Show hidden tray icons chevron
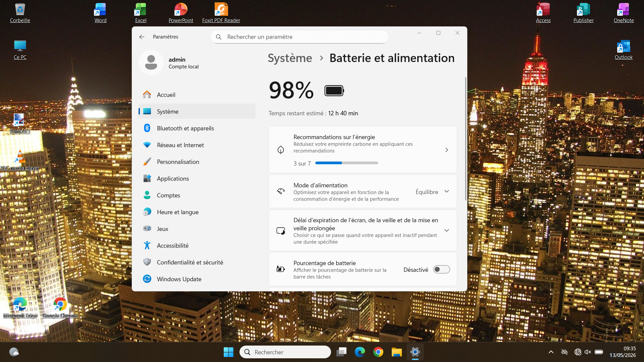The width and height of the screenshot is (644, 362). 551,352
